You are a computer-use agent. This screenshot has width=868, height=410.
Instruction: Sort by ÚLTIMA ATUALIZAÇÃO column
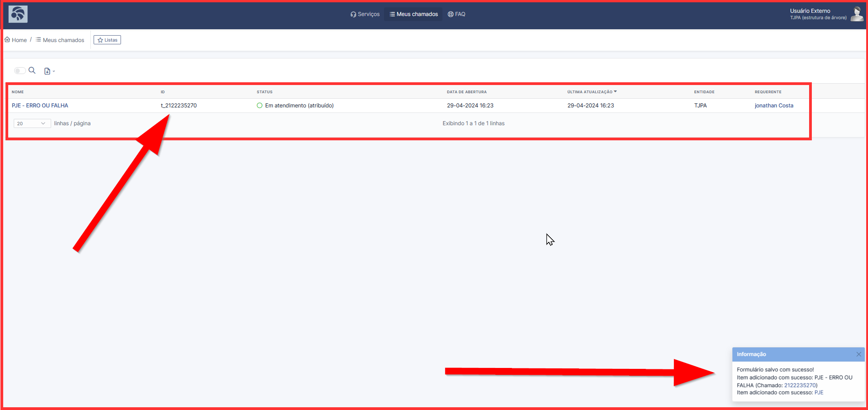592,92
